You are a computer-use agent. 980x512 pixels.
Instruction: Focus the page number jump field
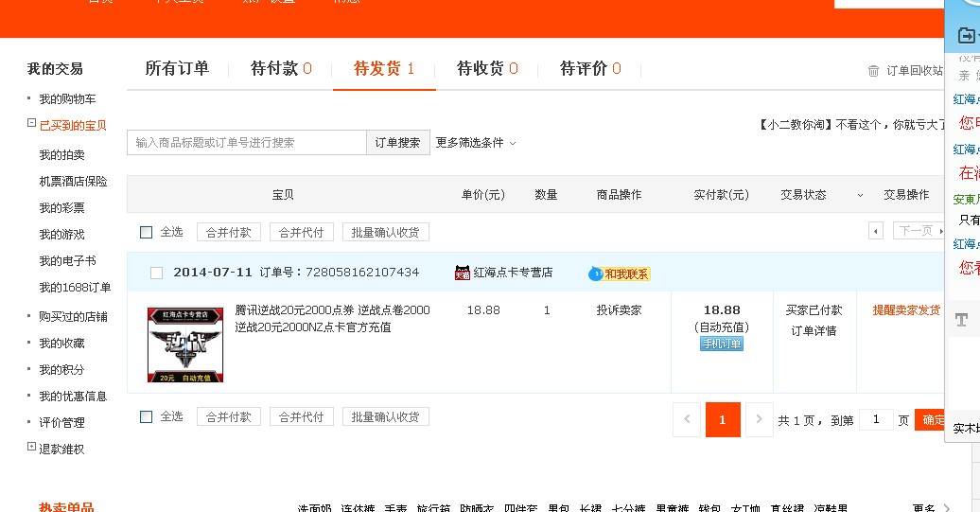pos(876,419)
